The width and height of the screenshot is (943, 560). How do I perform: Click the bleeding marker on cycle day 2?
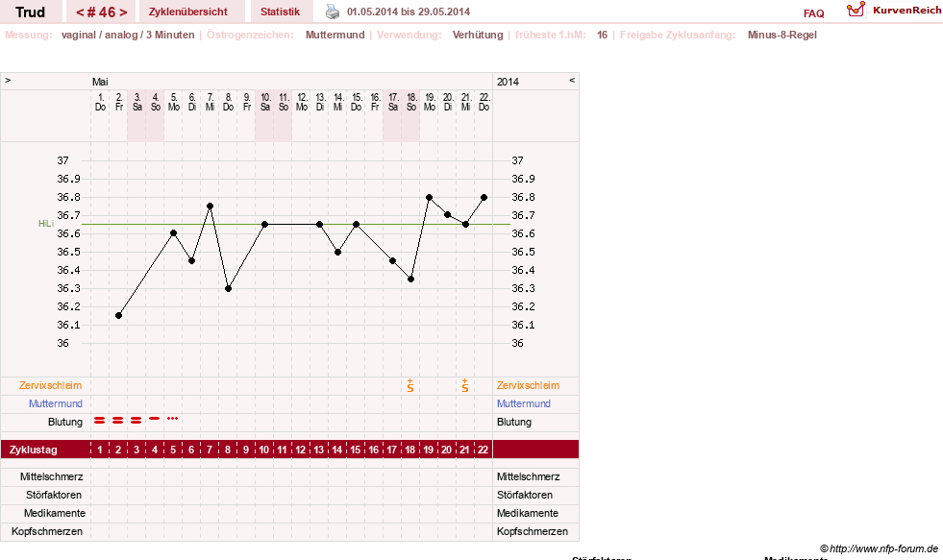click(x=118, y=421)
